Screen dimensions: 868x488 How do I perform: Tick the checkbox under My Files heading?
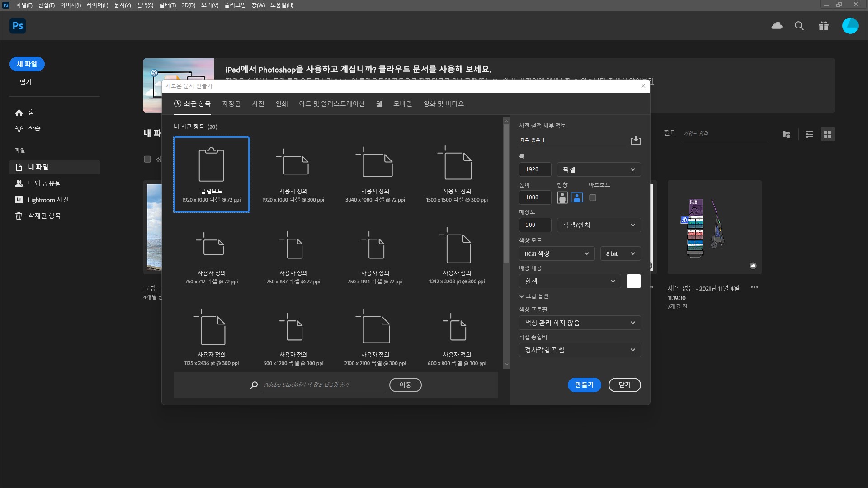tap(147, 159)
